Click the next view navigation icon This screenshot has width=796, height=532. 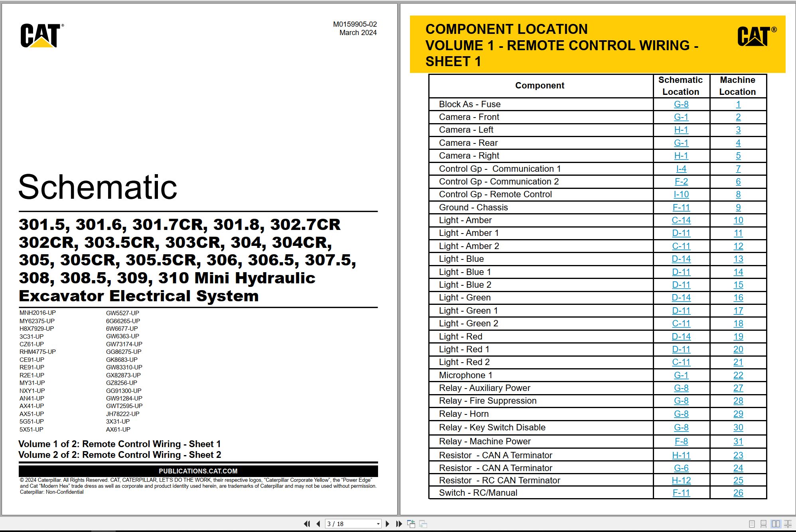pos(423,524)
